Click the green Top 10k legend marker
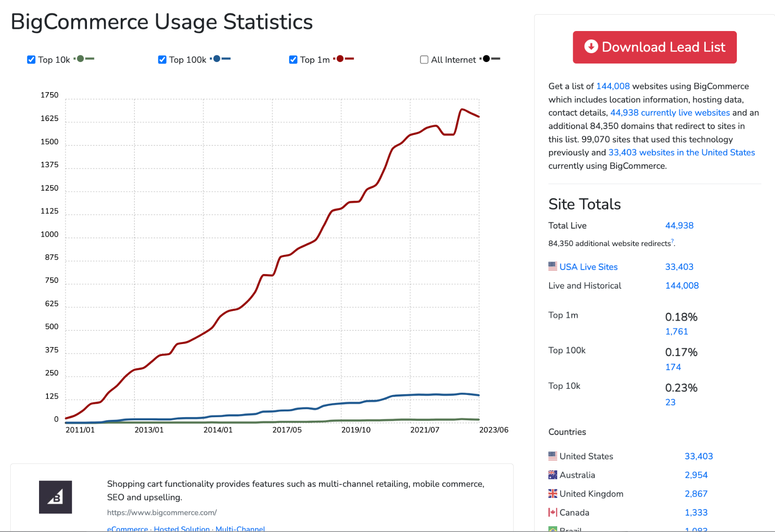775x532 pixels. [84, 59]
